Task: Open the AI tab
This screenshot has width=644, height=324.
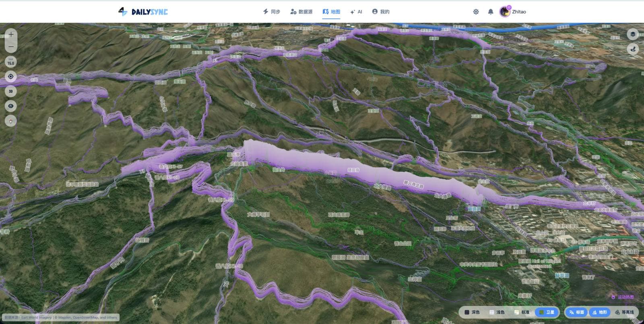Action: 356,12
